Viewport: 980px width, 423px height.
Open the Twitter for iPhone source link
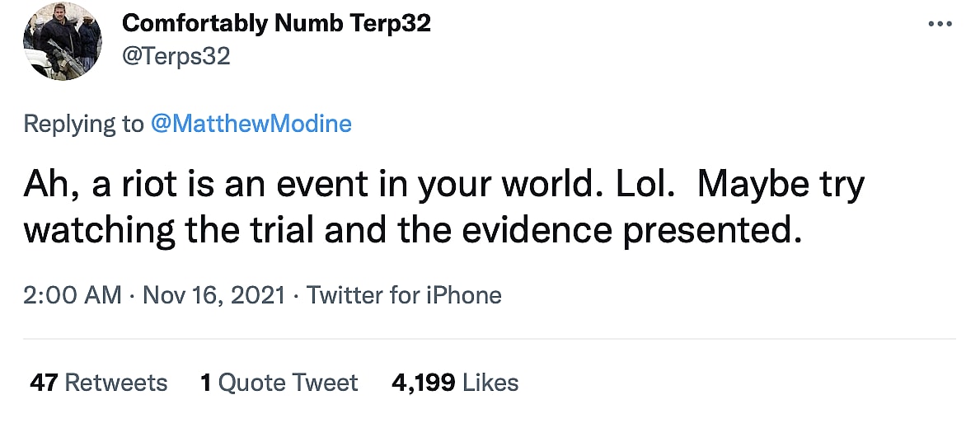pyautogui.click(x=404, y=294)
